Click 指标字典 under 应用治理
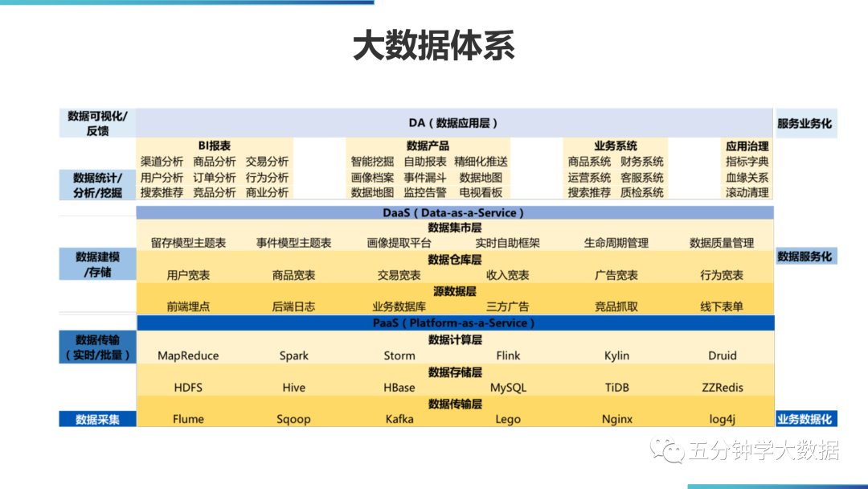The height and width of the screenshot is (489, 868). point(747,162)
